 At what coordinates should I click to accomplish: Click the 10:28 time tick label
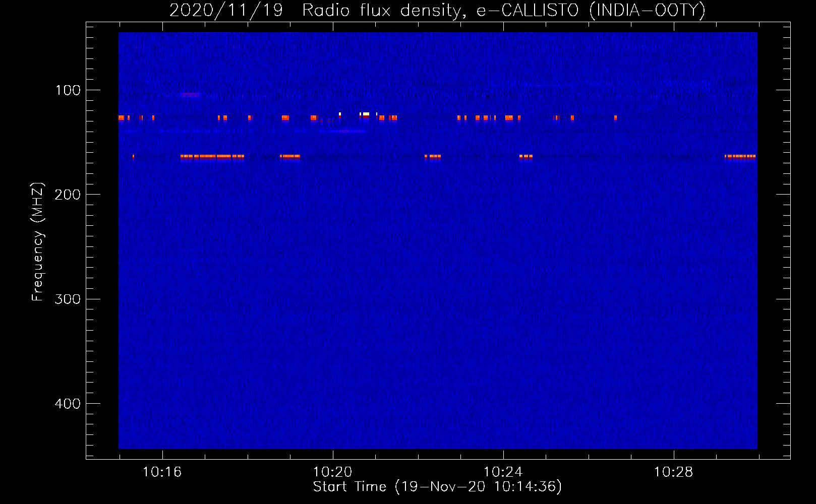(x=673, y=472)
